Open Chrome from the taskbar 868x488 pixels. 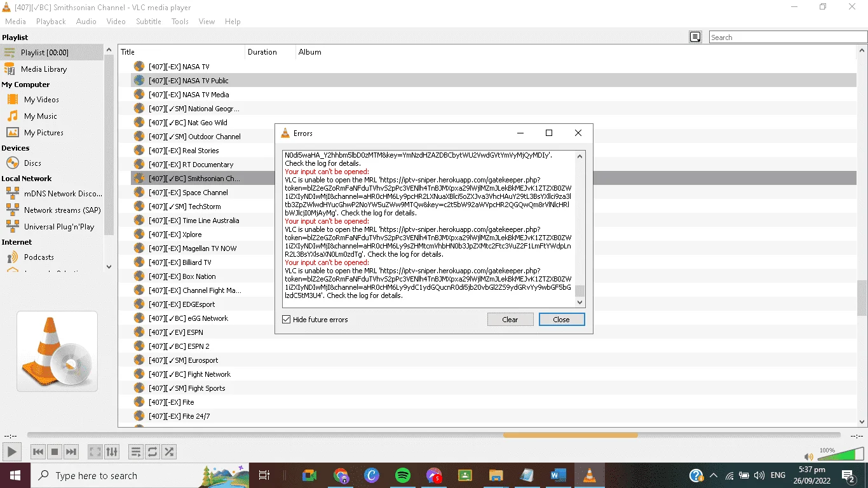(x=341, y=475)
